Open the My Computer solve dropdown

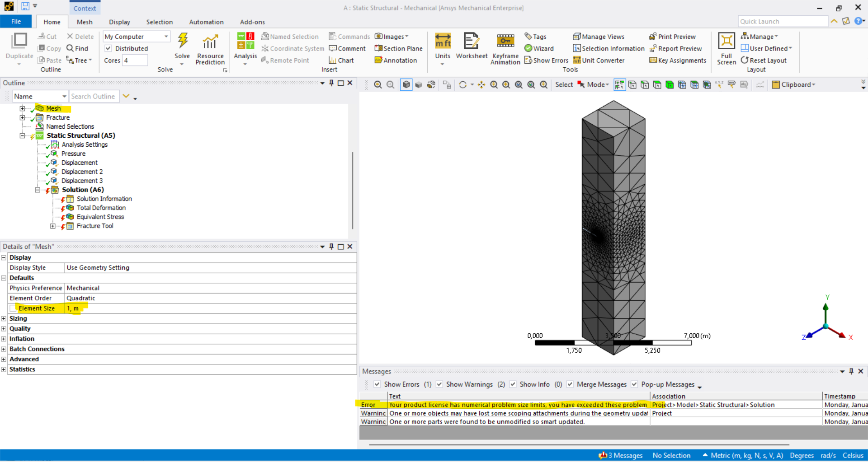point(136,37)
